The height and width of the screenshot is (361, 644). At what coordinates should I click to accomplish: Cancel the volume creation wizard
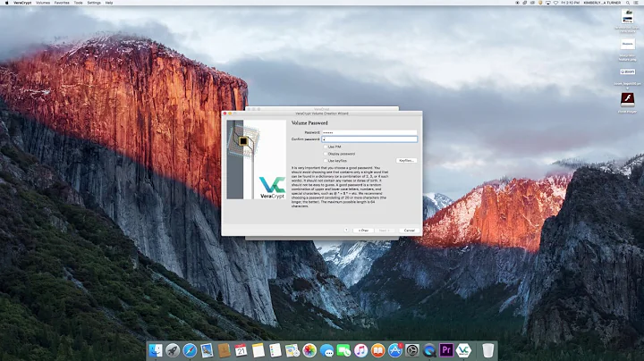pos(409,230)
